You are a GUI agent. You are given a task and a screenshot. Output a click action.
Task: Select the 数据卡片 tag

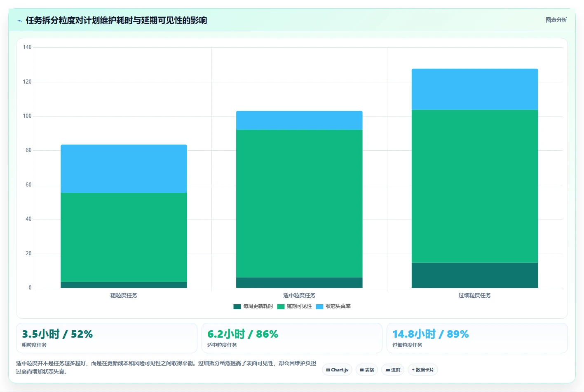423,370
